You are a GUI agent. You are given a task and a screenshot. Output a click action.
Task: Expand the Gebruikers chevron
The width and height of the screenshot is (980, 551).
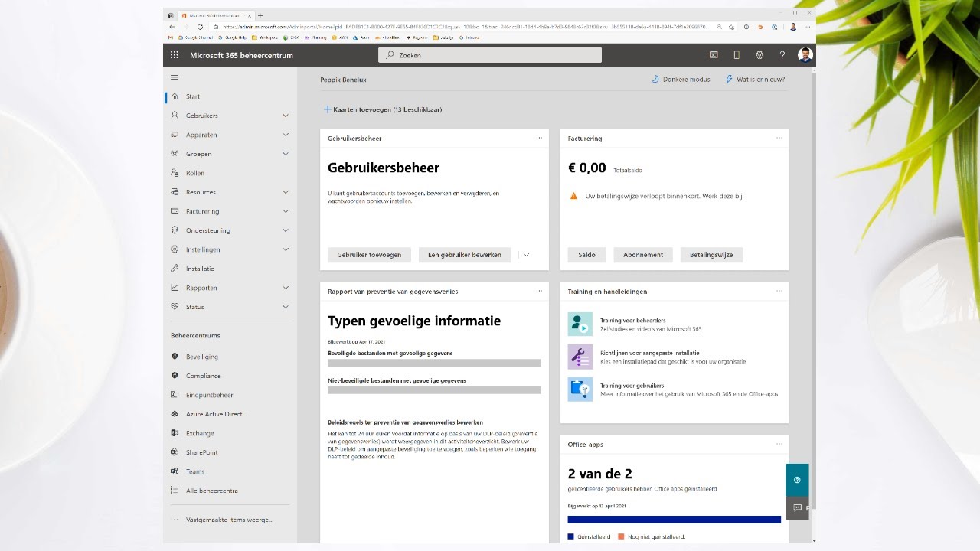coord(286,116)
